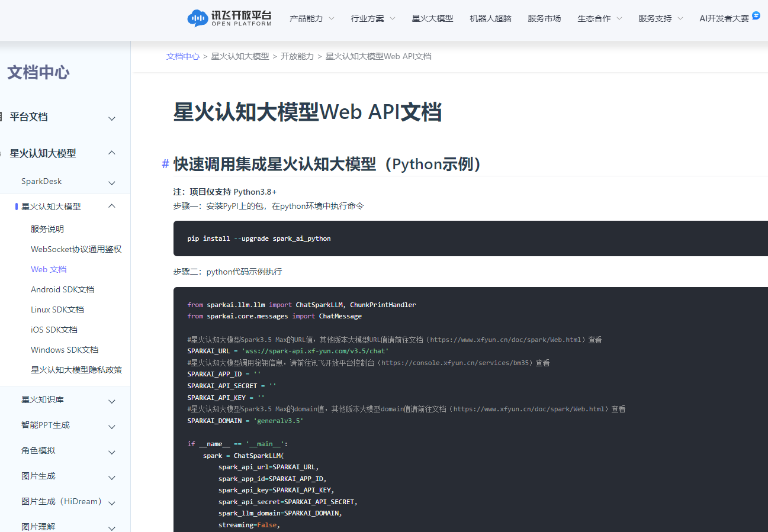Viewport: 768px width, 532px height.
Task: Expand the 图片生成（HiDream） sidebar group
Action: pos(112,503)
